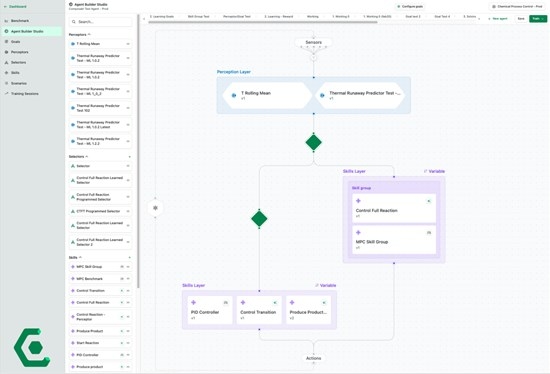Collapse the Perceptors section
The image size is (550, 374).
tap(89, 34)
